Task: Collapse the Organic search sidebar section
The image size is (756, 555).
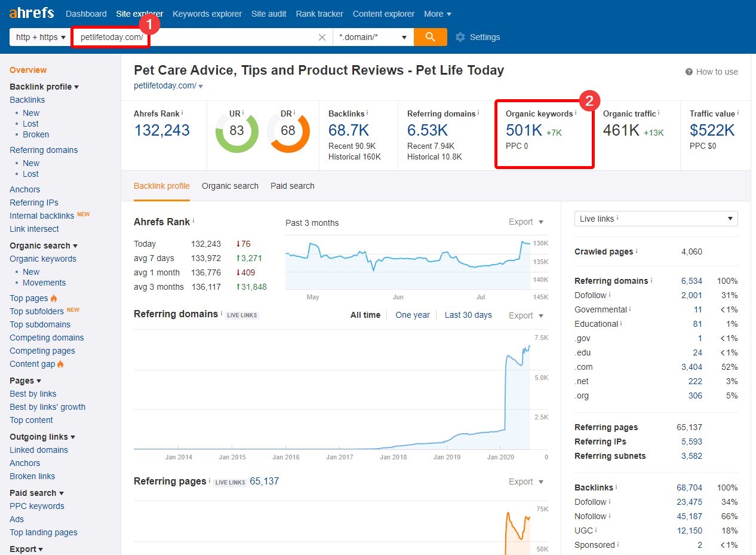Action: [x=44, y=246]
